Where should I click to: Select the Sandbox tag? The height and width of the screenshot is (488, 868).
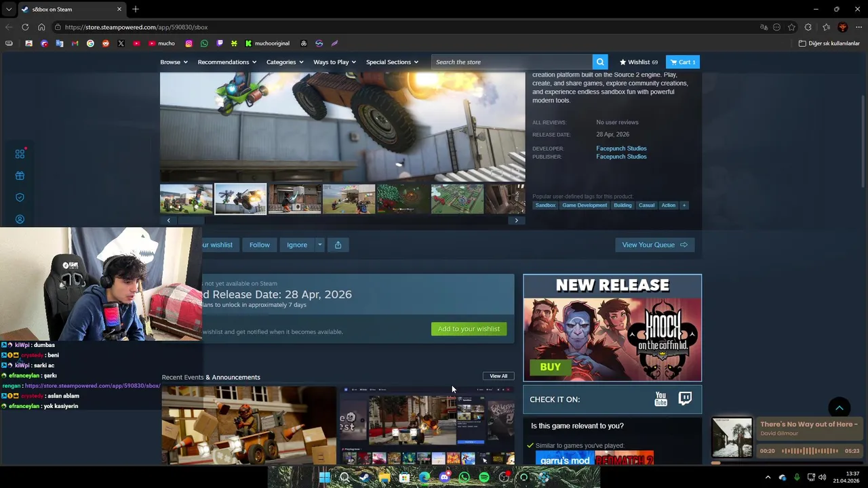(545, 205)
